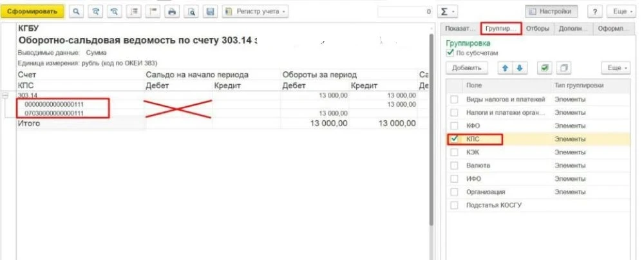Click the Сформировать button
The height and width of the screenshot is (260, 644).
click(32, 12)
